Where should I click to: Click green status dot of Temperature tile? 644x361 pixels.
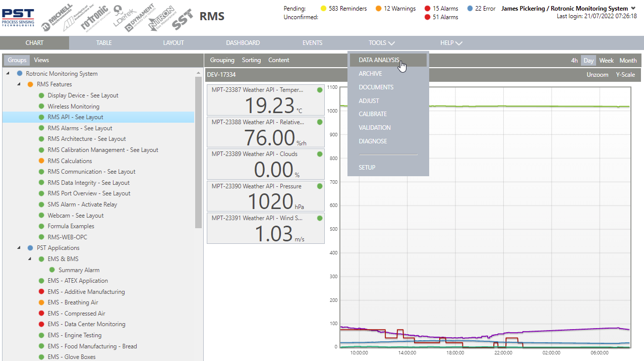[x=319, y=90]
